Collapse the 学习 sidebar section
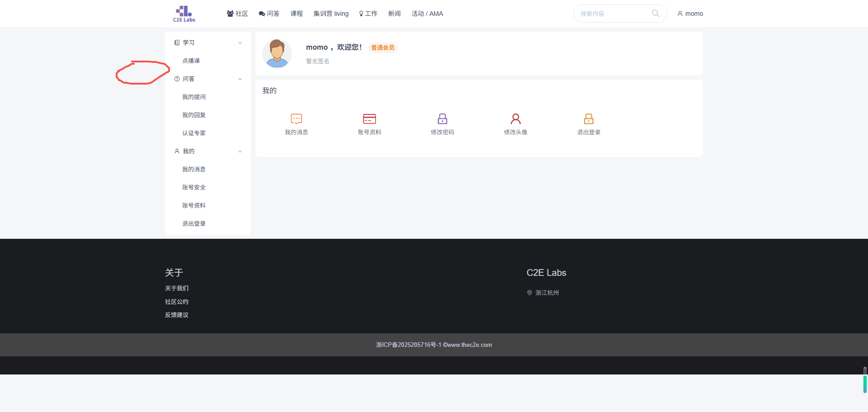Viewport: 868px width, 412px height. click(x=240, y=43)
